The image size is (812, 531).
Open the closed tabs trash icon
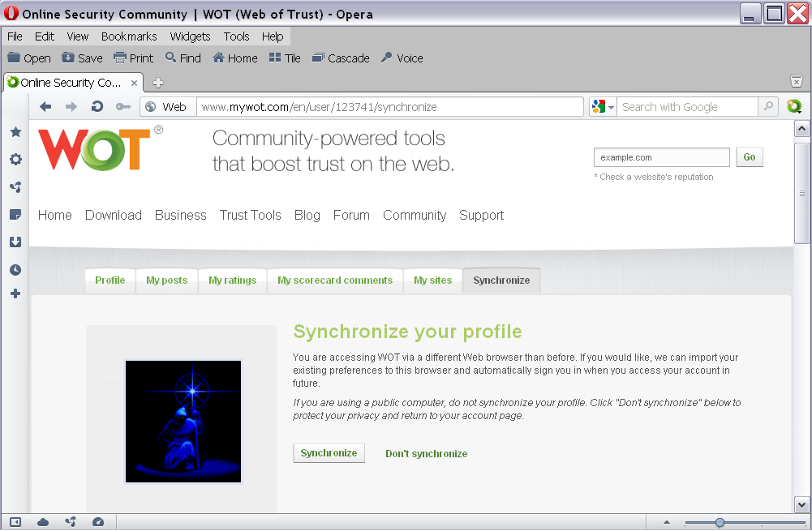tap(797, 81)
